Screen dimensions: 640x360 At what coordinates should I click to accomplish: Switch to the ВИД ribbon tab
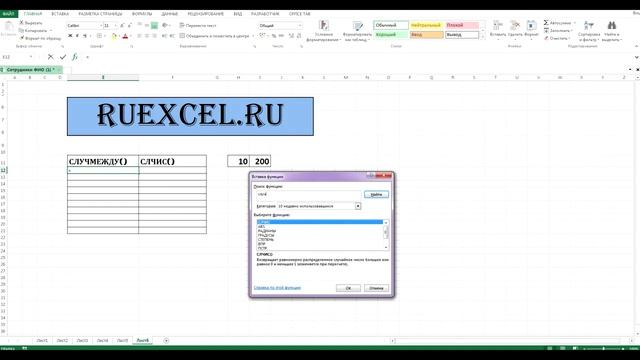(x=238, y=13)
